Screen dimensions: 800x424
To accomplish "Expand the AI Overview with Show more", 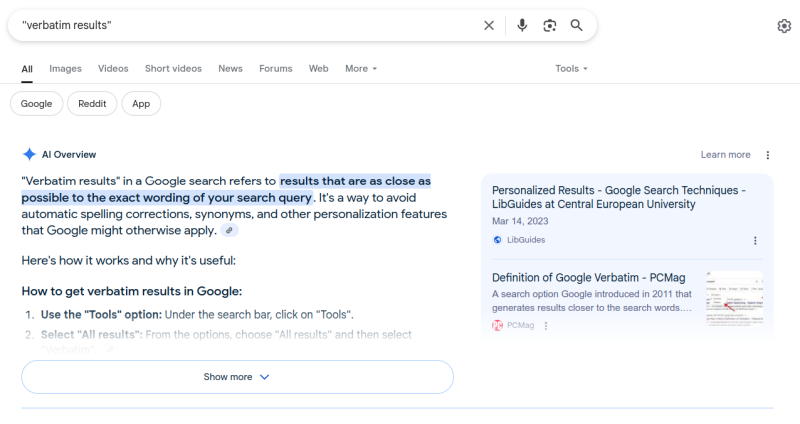I will [237, 377].
